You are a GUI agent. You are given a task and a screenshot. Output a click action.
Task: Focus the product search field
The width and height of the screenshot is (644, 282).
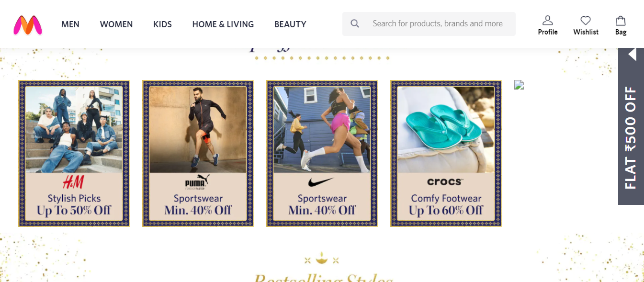pos(438,23)
